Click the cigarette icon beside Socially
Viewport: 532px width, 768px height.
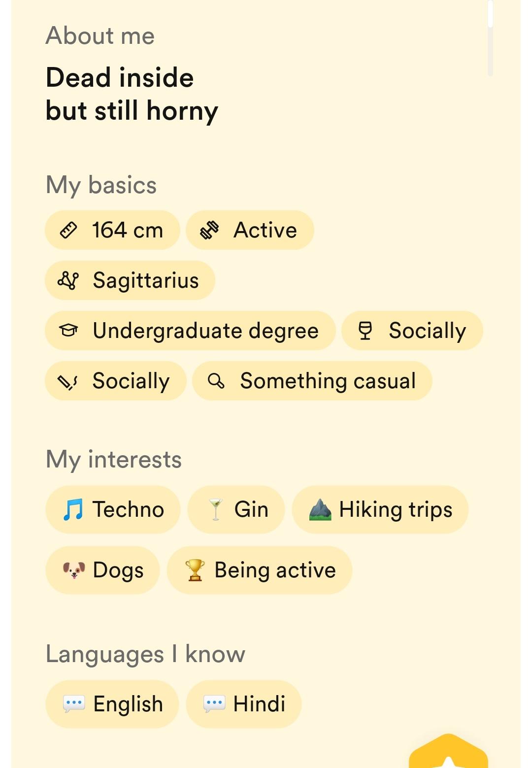tap(68, 381)
